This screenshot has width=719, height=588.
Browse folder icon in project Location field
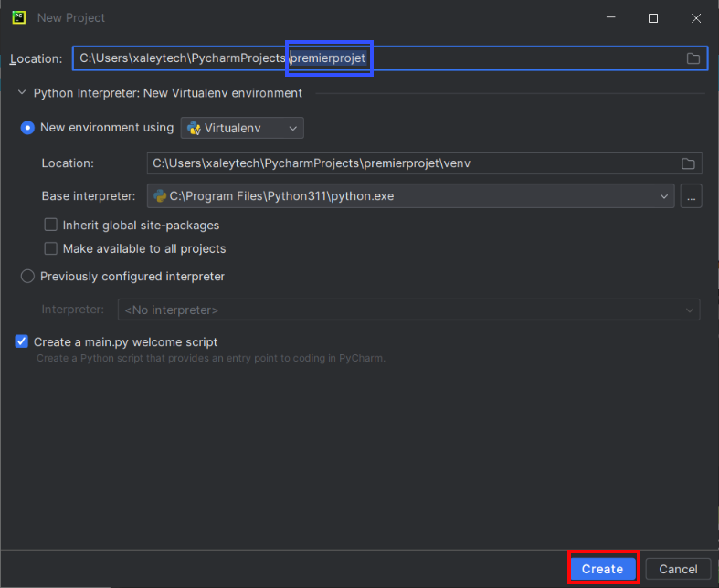(x=693, y=58)
